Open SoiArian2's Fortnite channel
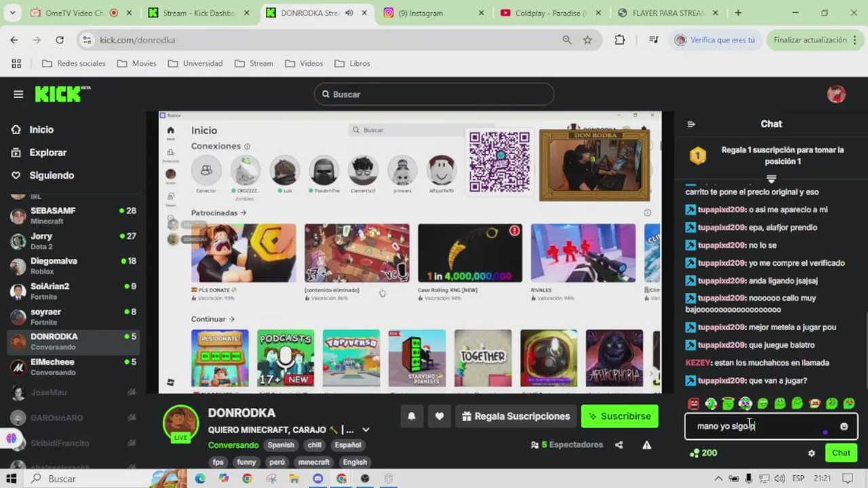868x488 pixels. pyautogui.click(x=73, y=291)
